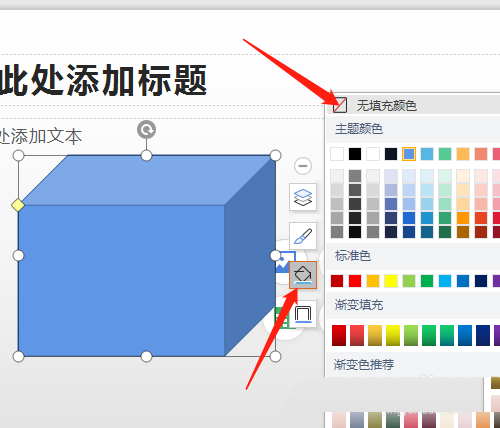Pick the selected blue swatch in theme colors top row

[x=409, y=154]
